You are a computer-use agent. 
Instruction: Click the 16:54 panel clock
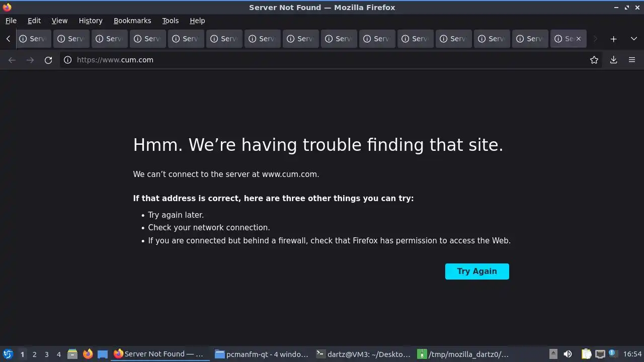tap(632, 354)
